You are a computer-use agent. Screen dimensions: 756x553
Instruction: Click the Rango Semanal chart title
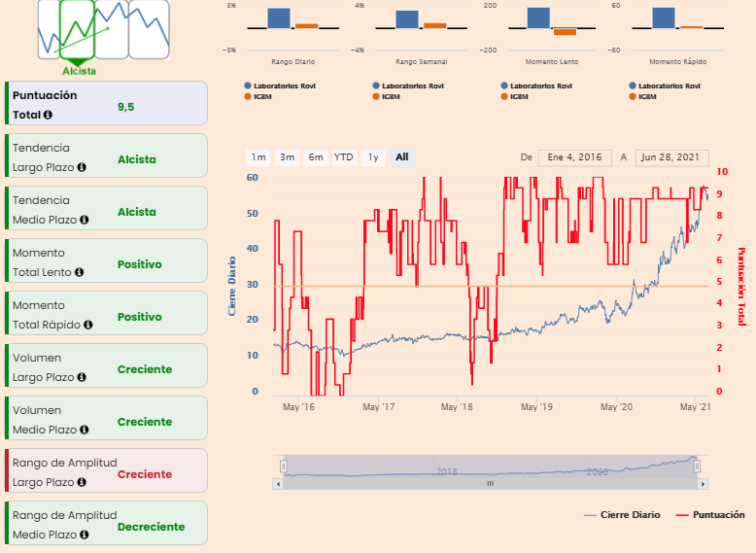click(x=422, y=61)
